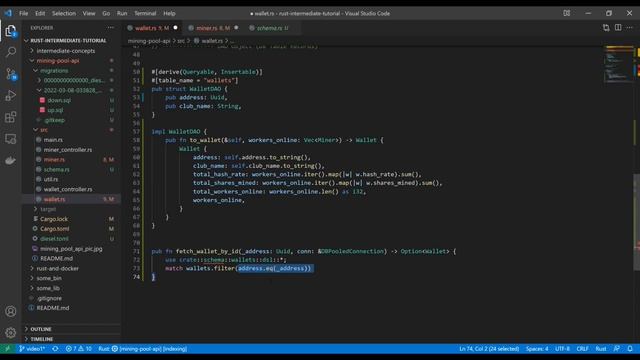This screenshot has height=360, width=640.
Task: Change end of line sequence CRLF
Action: coord(582,349)
